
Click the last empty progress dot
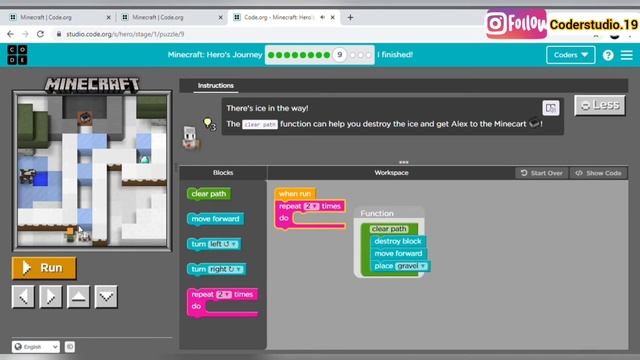click(x=369, y=55)
